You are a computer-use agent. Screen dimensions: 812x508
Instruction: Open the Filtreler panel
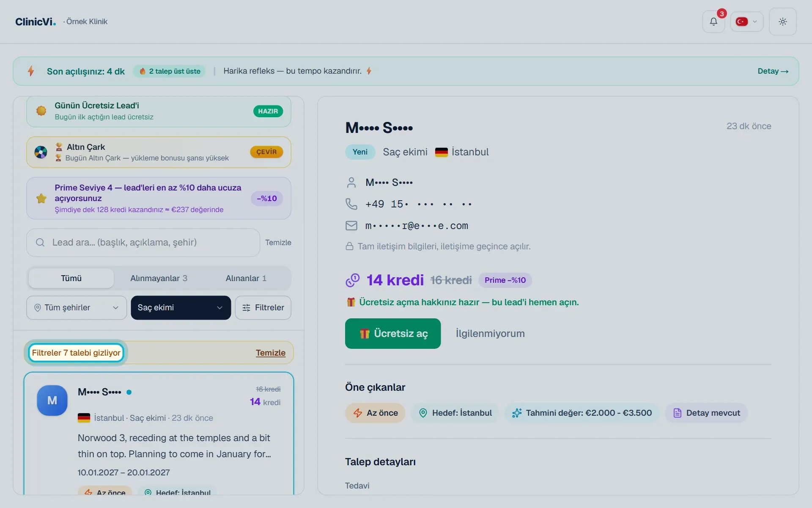pos(263,308)
